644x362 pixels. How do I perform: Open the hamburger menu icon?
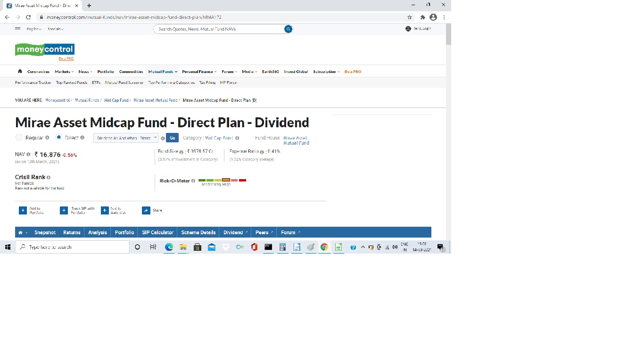(18, 29)
